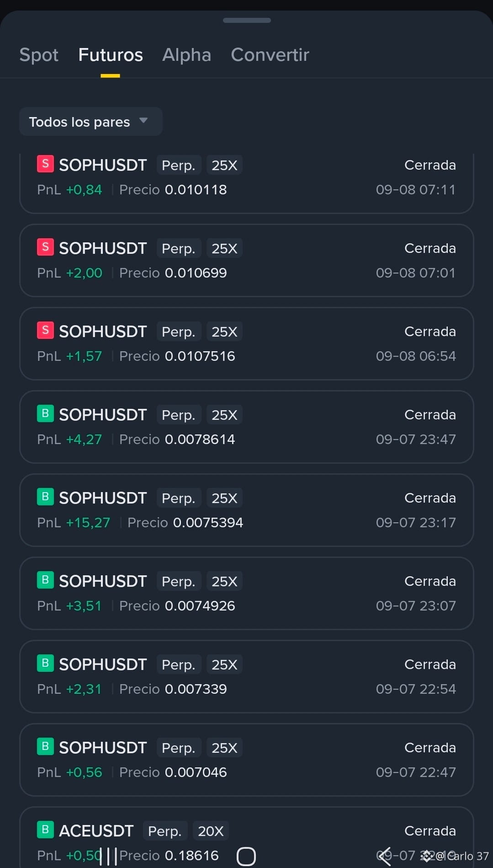
Task: Open SOPHUSDT order priced 0.007339
Action: 246,677
